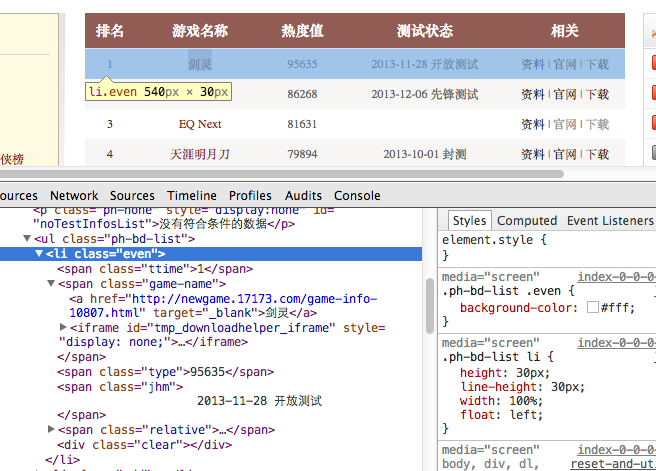Switch to the Profiles tab
Image resolution: width=656 pixels, height=471 pixels.
[x=250, y=195]
